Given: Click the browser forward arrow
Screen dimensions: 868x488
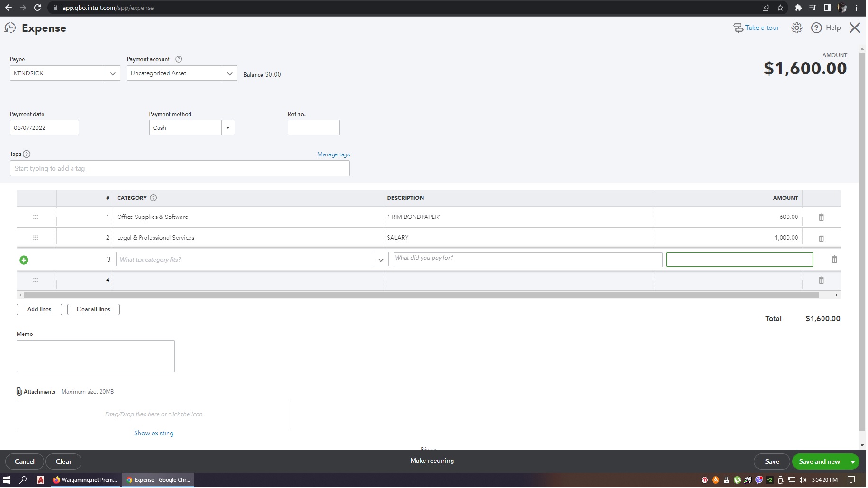Looking at the screenshot, I should coord(23,8).
